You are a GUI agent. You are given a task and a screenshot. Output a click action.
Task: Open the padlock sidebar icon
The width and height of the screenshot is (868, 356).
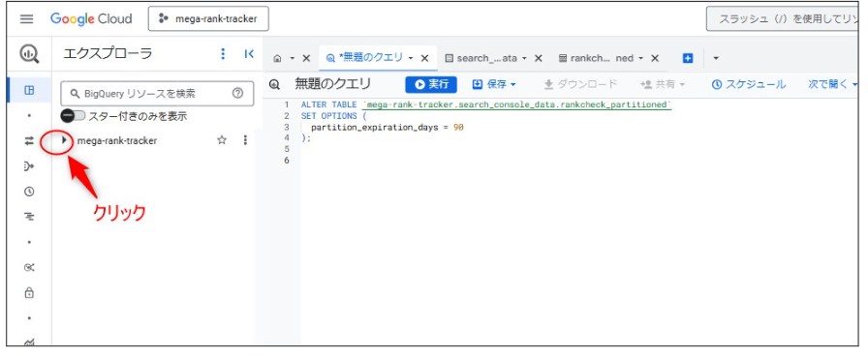click(29, 293)
